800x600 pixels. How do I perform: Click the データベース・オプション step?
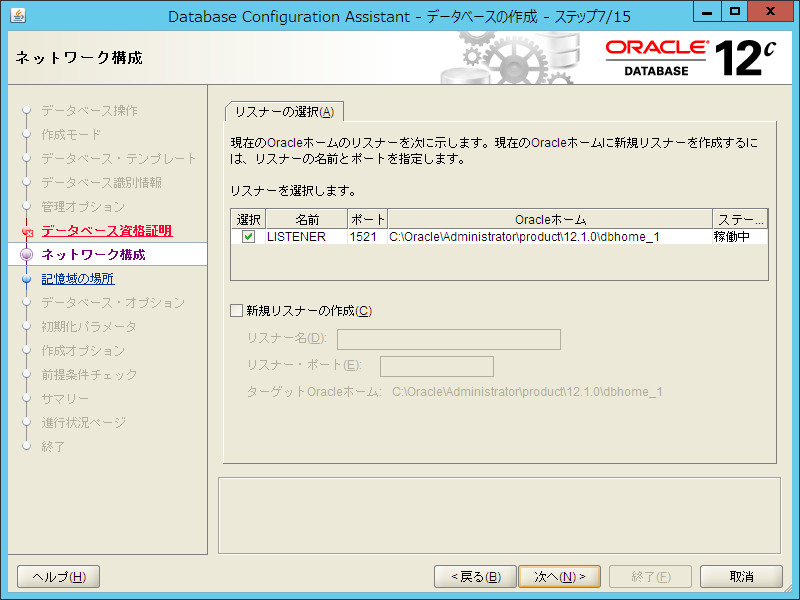tap(113, 303)
